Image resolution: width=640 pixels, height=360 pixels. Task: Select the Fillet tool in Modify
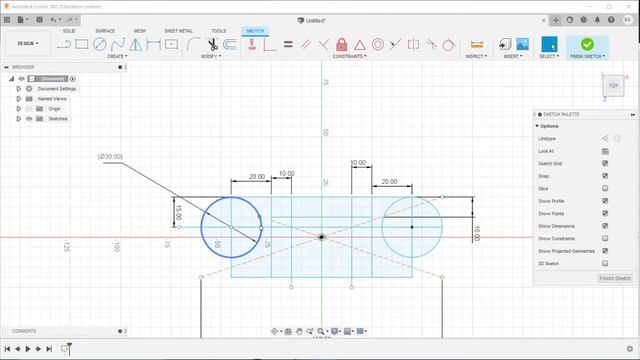tap(193, 44)
